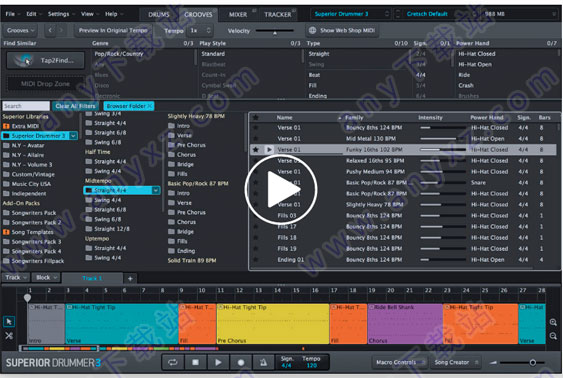
Task: Select the purple Chorus block
Action: tap(405, 324)
